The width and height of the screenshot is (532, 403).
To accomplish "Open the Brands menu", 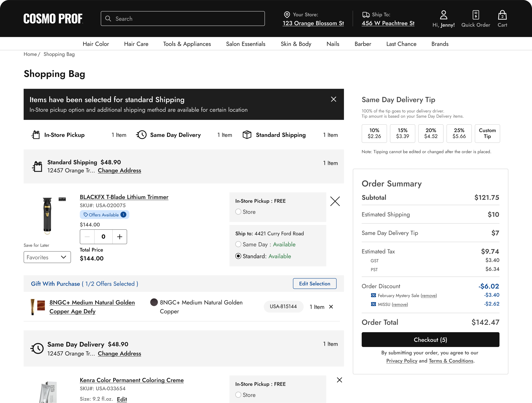I will point(440,44).
